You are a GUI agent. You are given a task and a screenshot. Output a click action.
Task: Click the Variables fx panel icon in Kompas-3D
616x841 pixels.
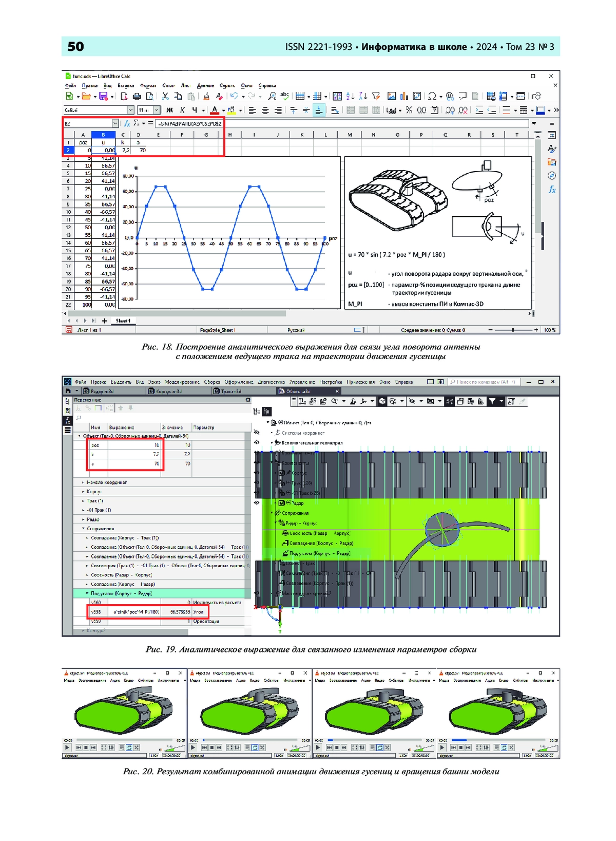point(68,421)
